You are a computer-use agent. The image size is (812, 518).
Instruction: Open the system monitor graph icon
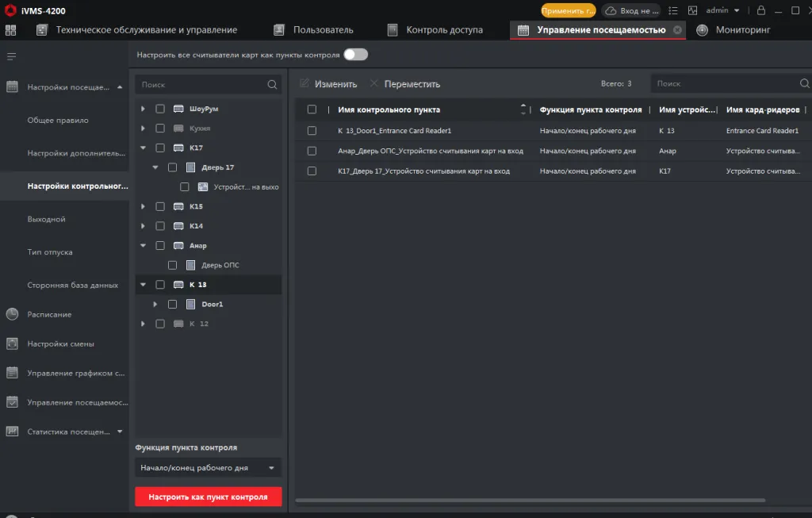(x=692, y=10)
